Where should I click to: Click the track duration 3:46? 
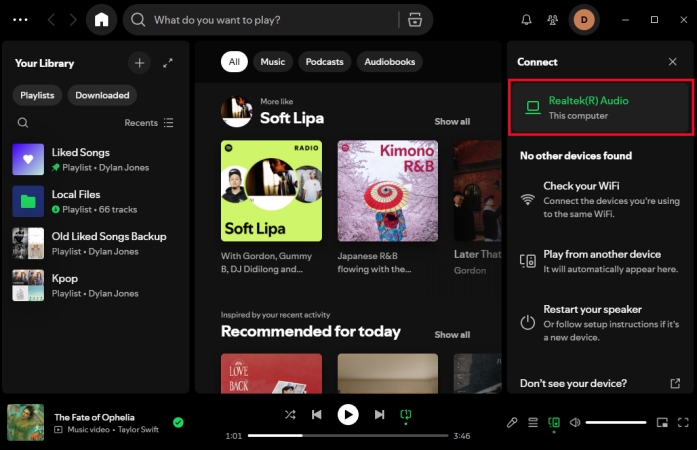click(462, 436)
